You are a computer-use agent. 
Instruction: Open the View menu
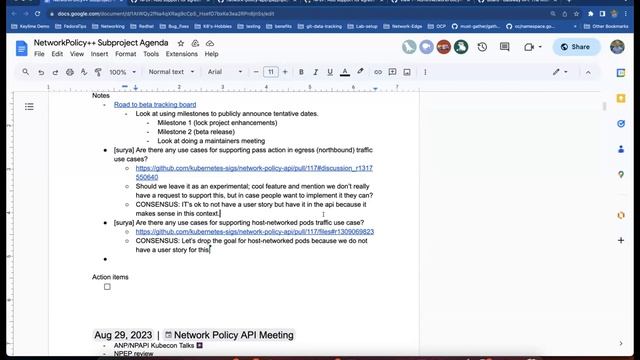pos(77,54)
